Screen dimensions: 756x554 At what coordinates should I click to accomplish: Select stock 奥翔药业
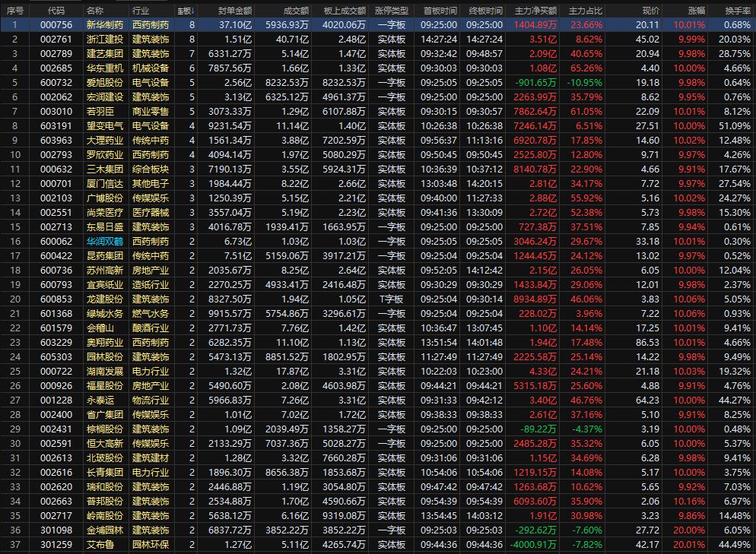(x=105, y=343)
